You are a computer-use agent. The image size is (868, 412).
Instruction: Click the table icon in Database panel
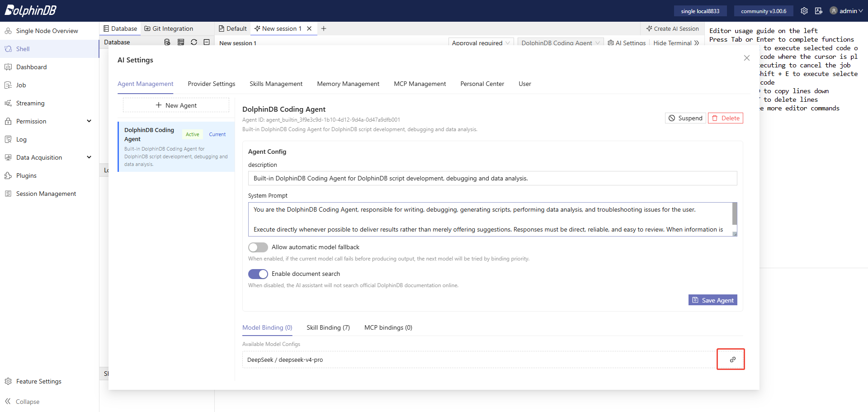pyautogui.click(x=181, y=42)
